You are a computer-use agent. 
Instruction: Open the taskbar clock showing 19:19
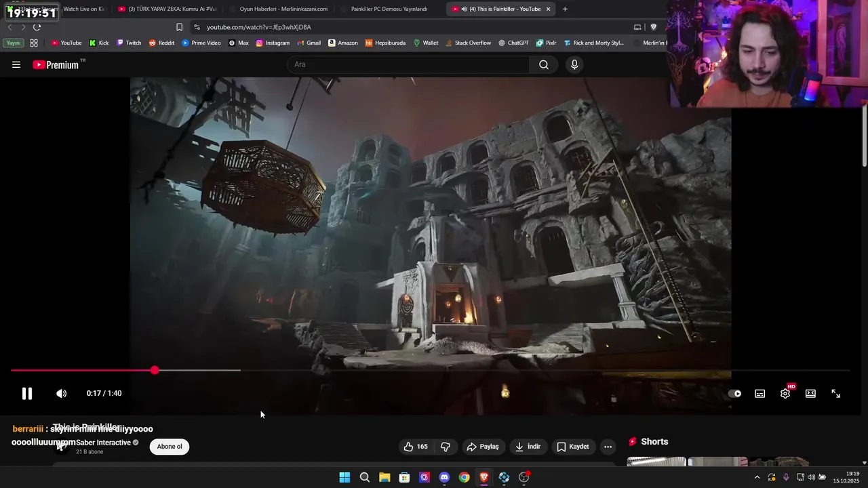(847, 477)
